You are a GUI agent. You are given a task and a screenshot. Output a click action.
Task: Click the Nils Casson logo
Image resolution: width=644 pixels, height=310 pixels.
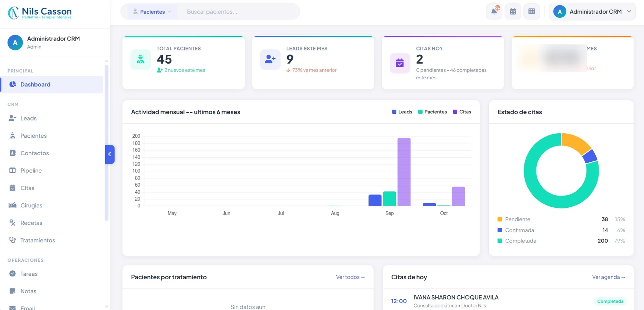point(40,13)
